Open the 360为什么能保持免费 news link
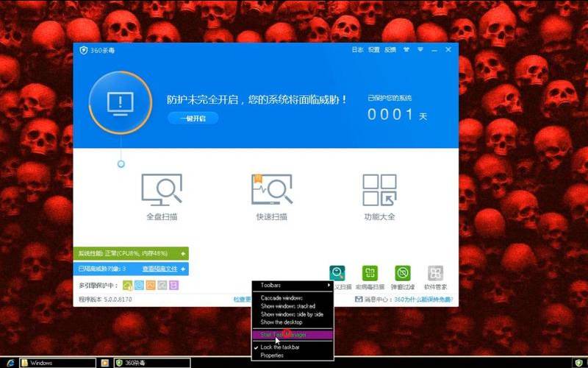Image resolution: width=588 pixels, height=368 pixels. click(x=424, y=300)
